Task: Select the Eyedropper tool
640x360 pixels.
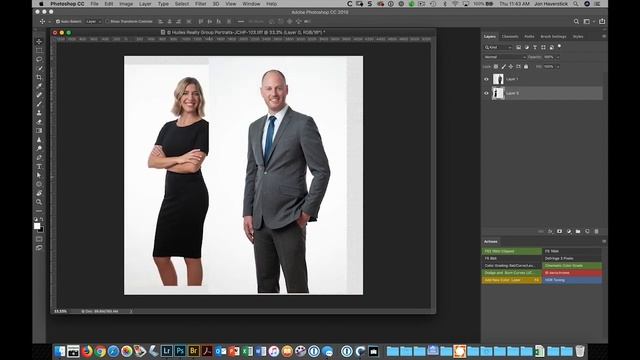Action: pos(39,86)
